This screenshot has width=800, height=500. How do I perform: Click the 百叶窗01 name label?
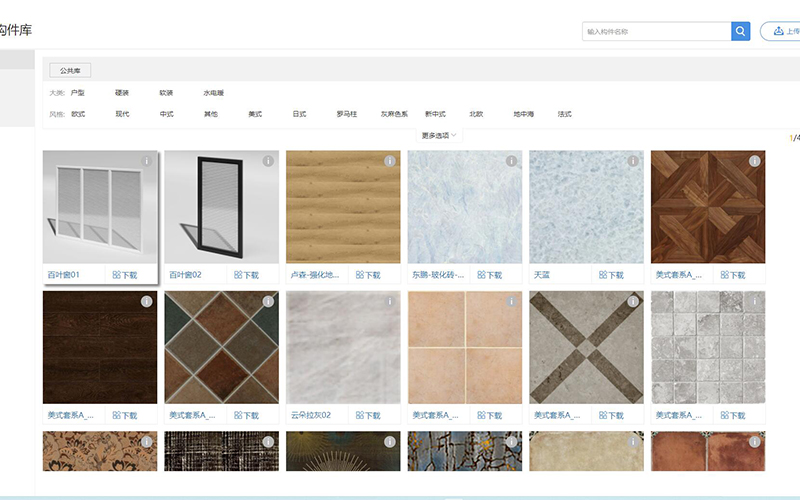click(64, 274)
